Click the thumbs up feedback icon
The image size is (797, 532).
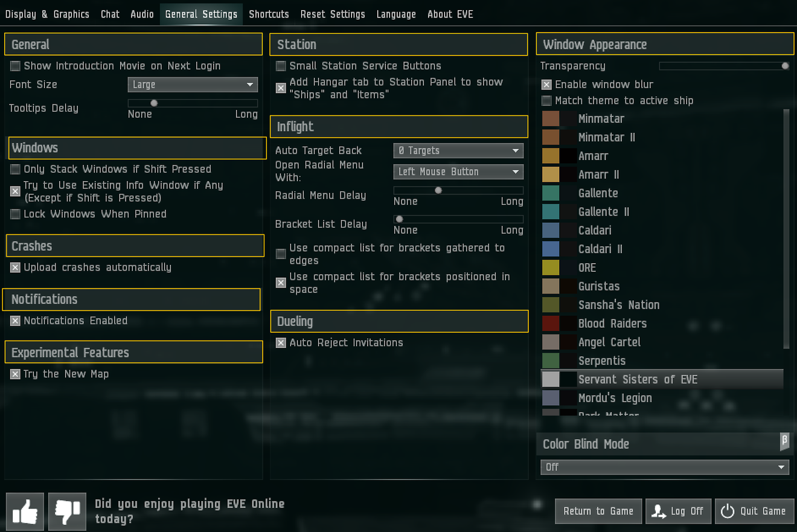point(24,511)
